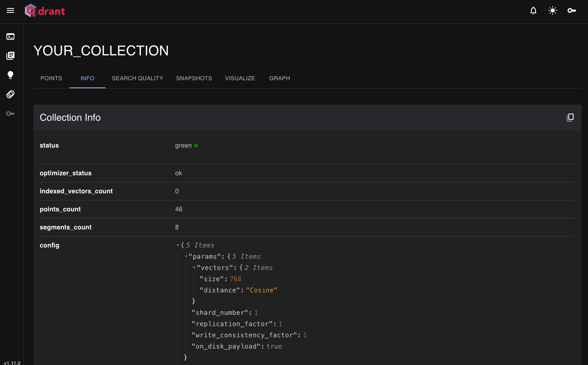Open the Snapshots tab

194,78
